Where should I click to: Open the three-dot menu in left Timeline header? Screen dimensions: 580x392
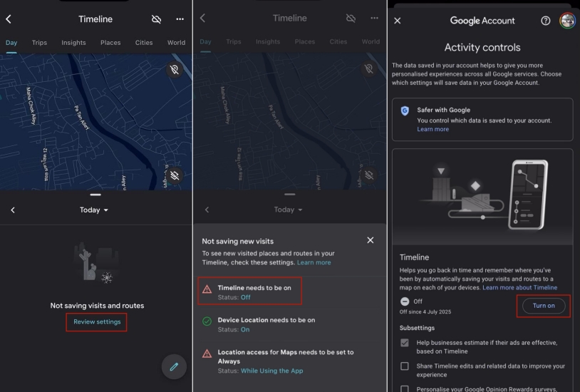coord(180,19)
